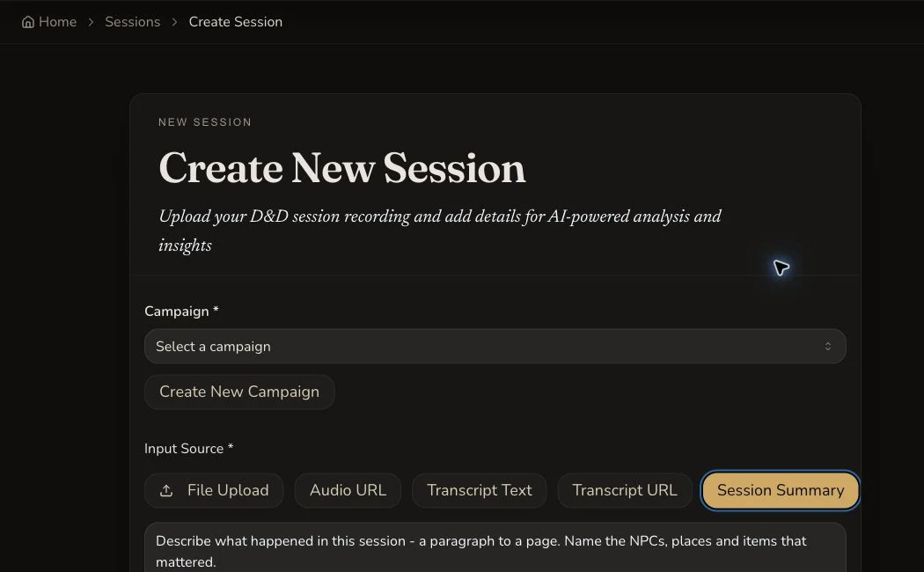Screen dimensions: 924x572
Task: Select the Audio URL input source
Action: tap(348, 491)
